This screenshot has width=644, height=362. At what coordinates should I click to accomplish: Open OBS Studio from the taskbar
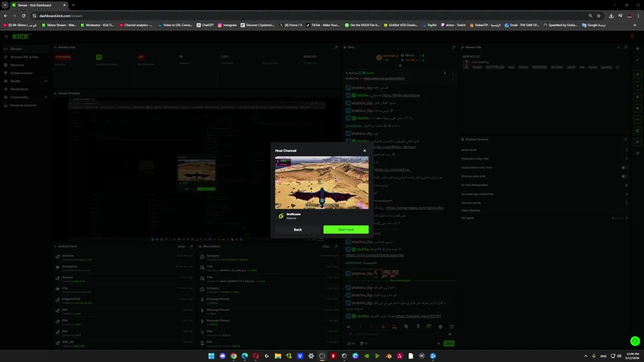pyautogui.click(x=322, y=356)
